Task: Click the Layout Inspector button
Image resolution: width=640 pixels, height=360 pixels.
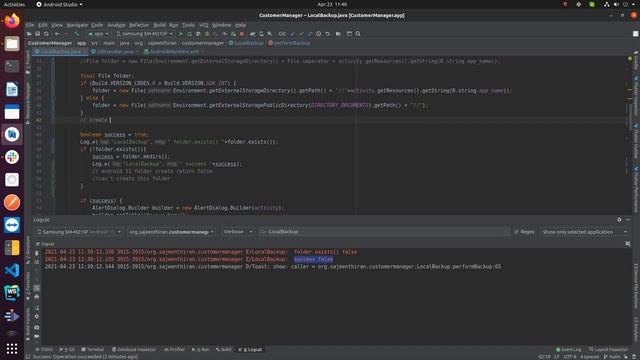Action: click(608, 350)
